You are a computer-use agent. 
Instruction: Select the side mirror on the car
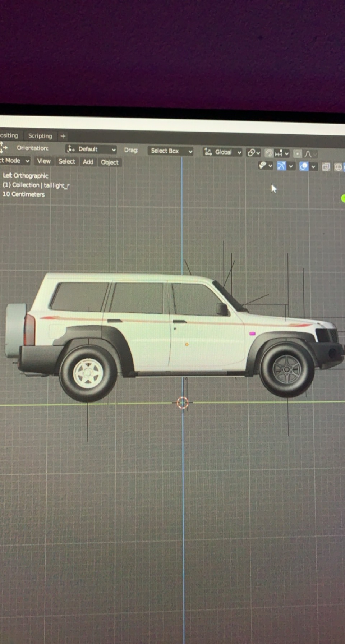tap(222, 309)
